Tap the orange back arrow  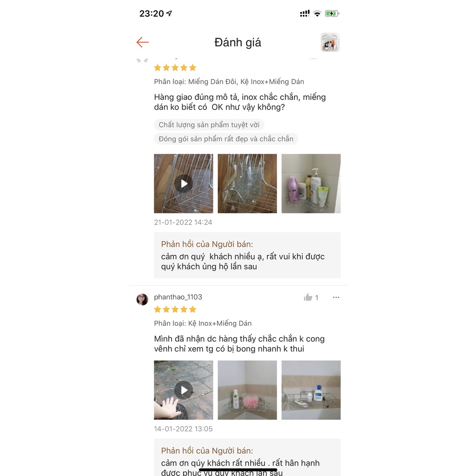[x=142, y=42]
